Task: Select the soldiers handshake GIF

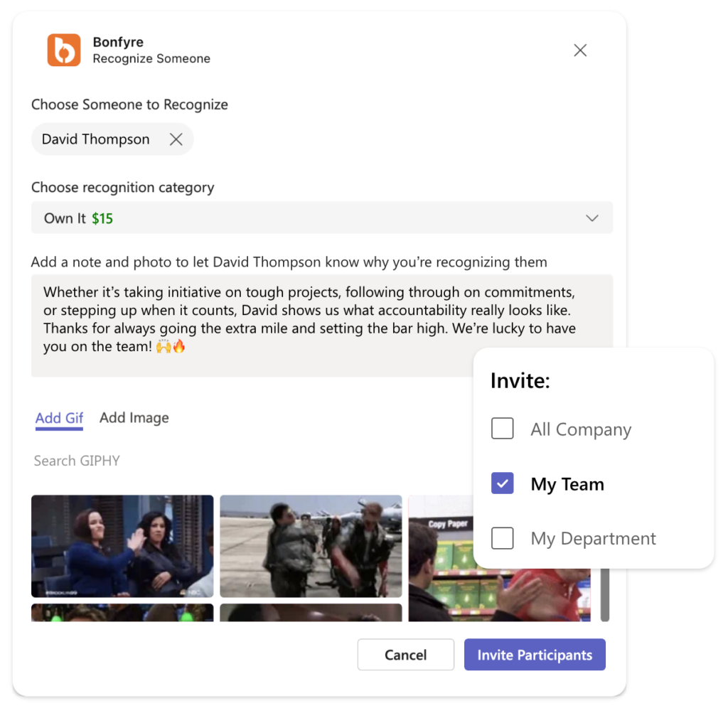Action: pos(311,546)
